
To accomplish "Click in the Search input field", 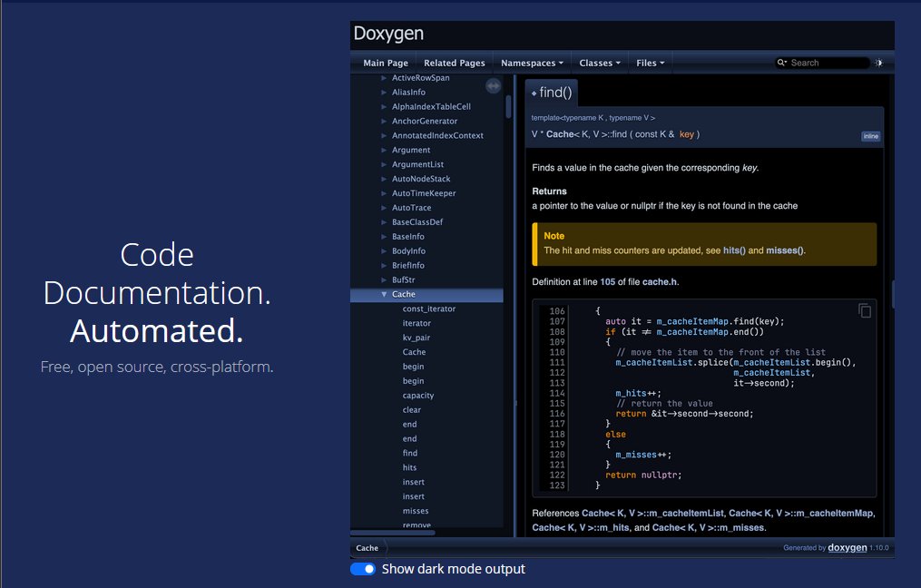I will (x=828, y=63).
